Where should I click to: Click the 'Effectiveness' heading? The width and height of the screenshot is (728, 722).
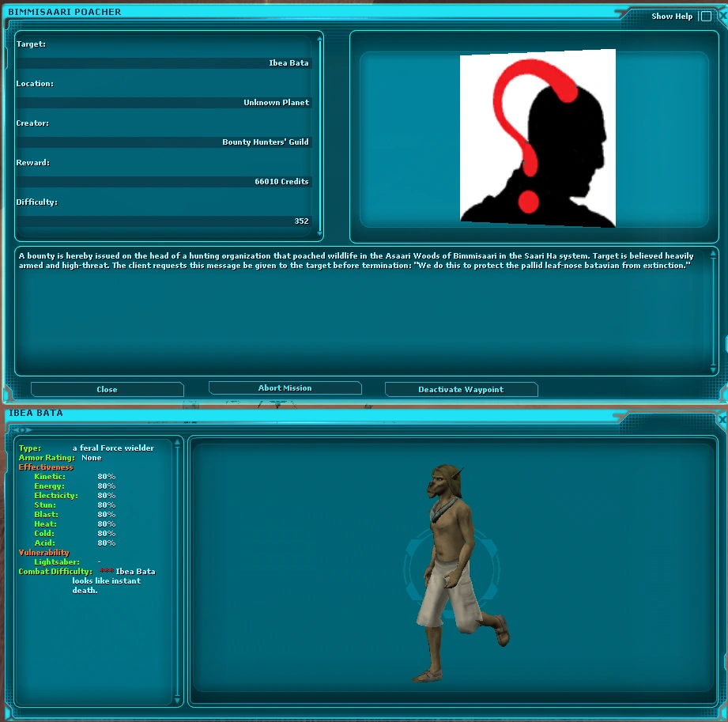(46, 467)
